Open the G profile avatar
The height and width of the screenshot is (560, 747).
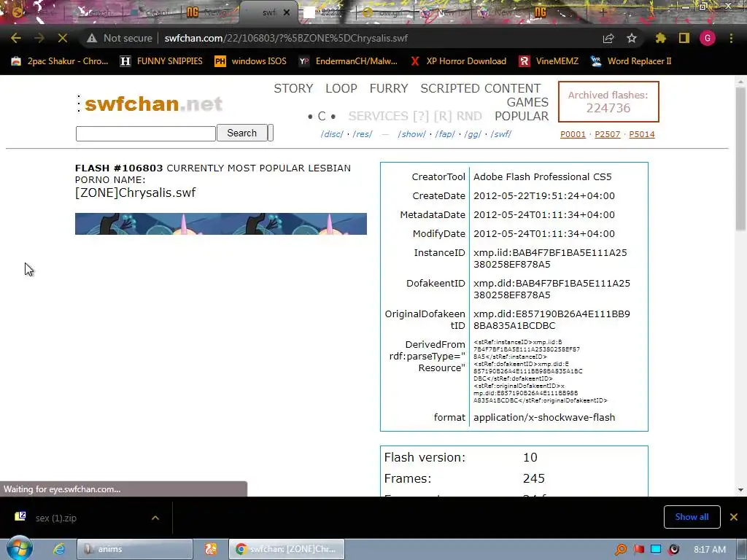(x=708, y=38)
